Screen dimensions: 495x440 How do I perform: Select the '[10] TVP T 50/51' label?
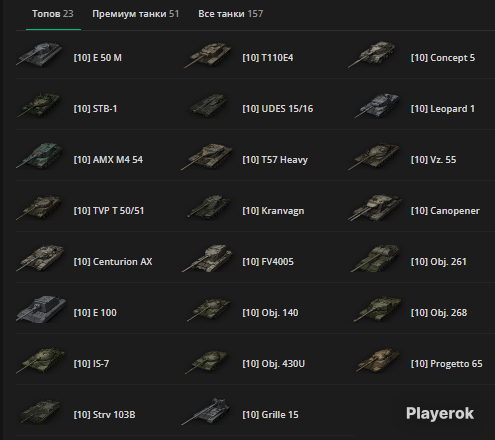[x=109, y=211]
